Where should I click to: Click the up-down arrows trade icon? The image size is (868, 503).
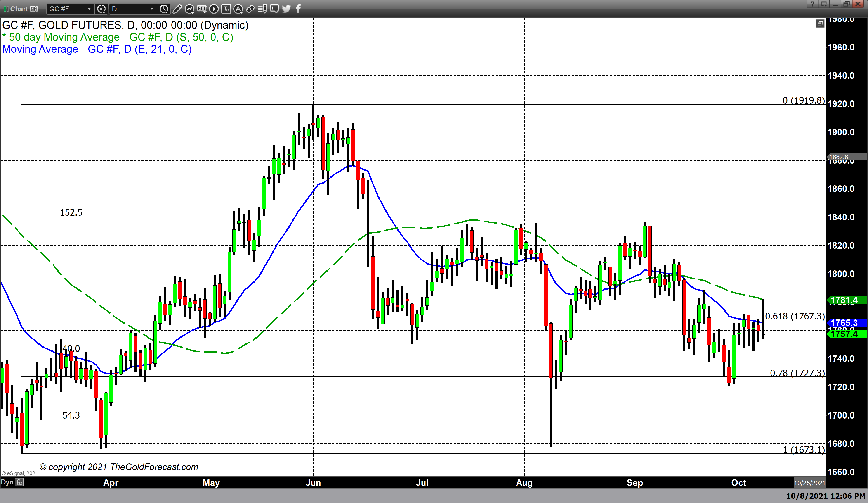click(250, 9)
